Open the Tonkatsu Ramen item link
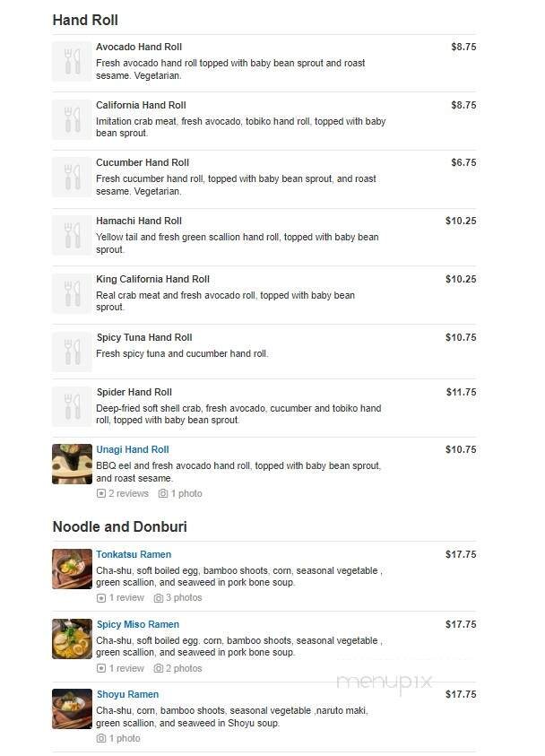 134,554
